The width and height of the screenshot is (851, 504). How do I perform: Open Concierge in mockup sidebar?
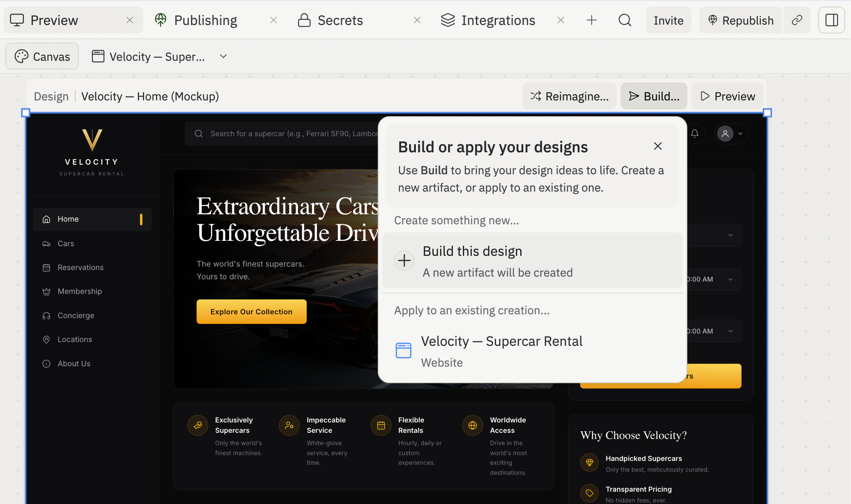(x=92, y=315)
